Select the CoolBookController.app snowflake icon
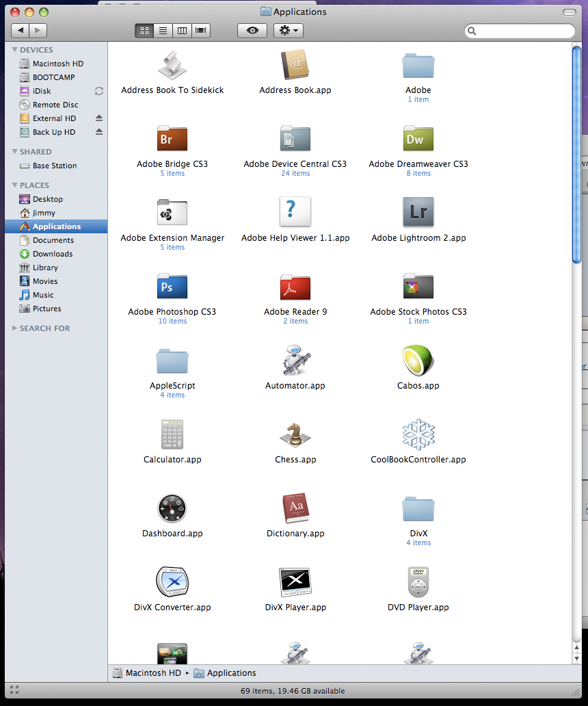Viewport: 588px width, 706px height. pyautogui.click(x=418, y=434)
